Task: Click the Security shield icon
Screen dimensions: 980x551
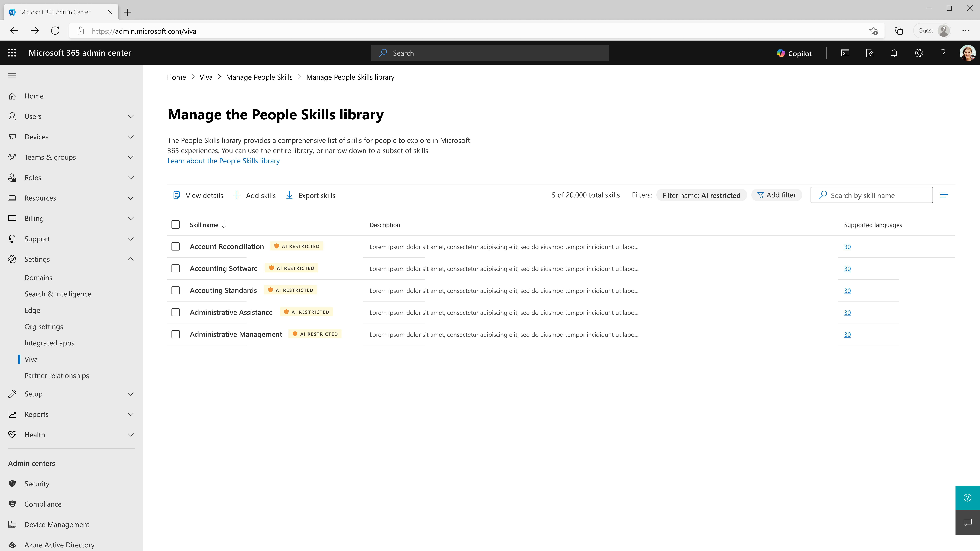Action: (12, 484)
